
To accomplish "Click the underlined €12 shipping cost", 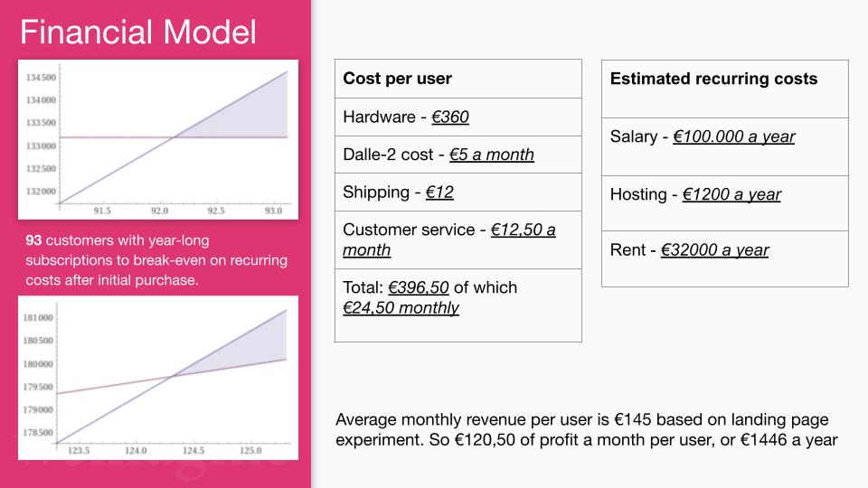I will click(439, 192).
